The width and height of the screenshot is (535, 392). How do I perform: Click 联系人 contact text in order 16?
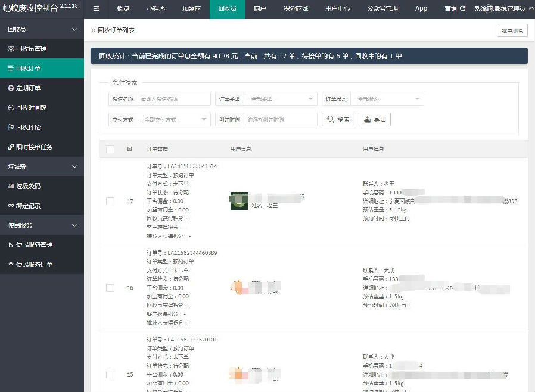point(378,270)
